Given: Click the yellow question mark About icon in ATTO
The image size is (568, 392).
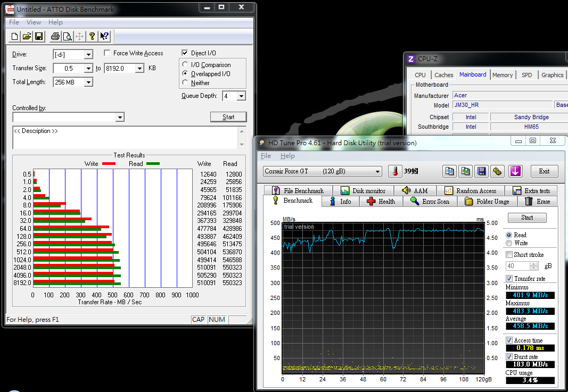Looking at the screenshot, I should pos(92,36).
